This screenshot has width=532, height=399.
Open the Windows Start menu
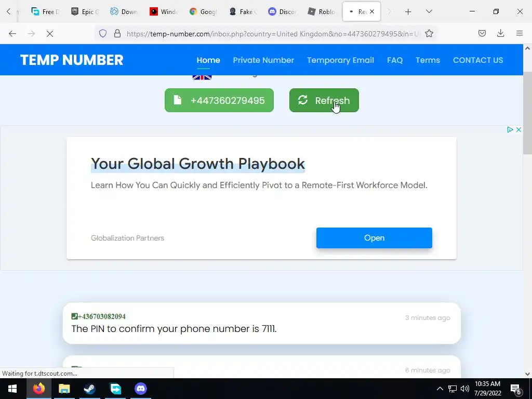(x=12, y=389)
